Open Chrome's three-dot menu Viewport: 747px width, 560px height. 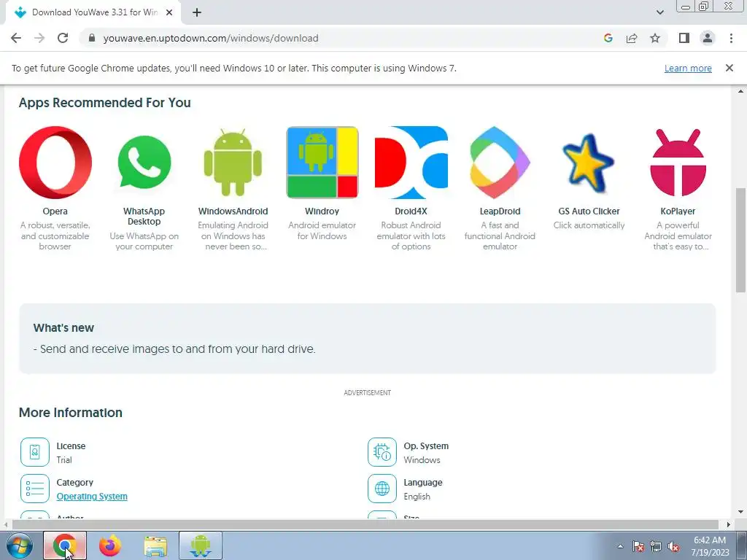click(731, 38)
